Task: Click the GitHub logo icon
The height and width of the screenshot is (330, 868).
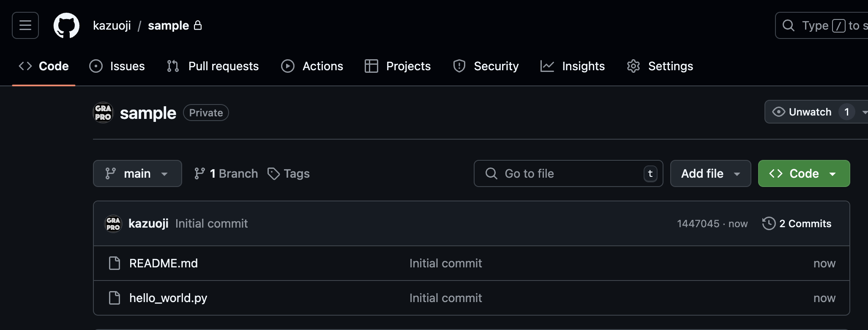Action: [66, 25]
